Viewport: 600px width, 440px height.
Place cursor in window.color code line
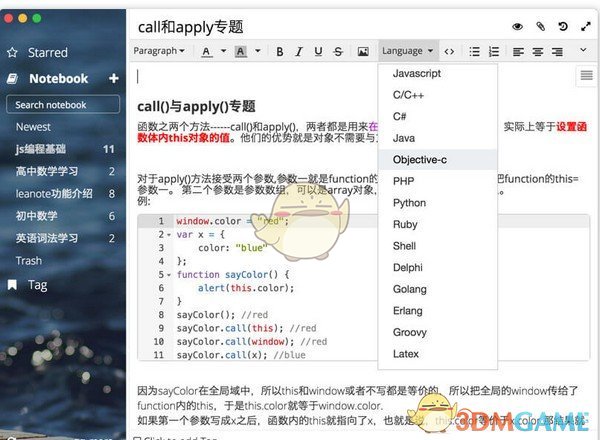click(x=232, y=221)
